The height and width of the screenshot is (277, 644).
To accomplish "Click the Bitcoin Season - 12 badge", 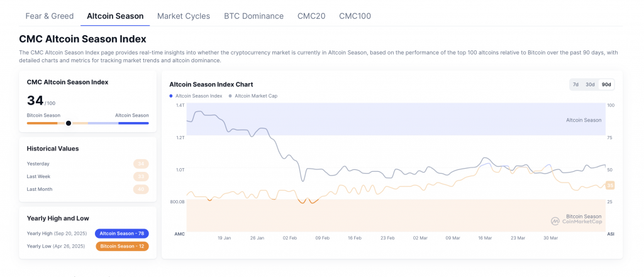I will click(122, 246).
